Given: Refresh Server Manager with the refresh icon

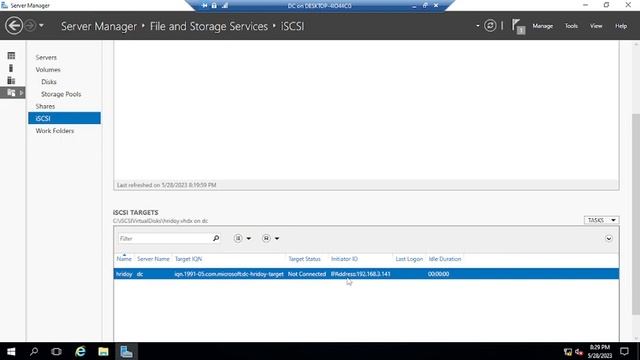Looking at the screenshot, I should pyautogui.click(x=490, y=26).
